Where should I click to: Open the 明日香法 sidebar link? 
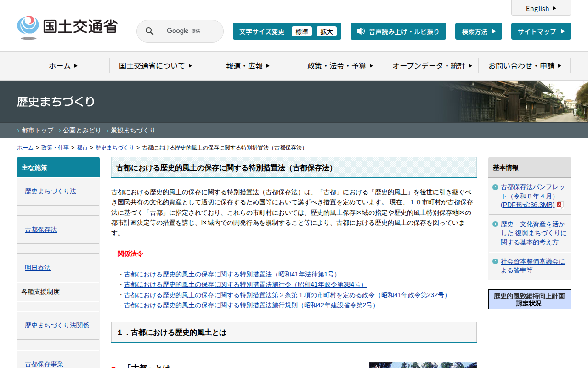tap(38, 268)
